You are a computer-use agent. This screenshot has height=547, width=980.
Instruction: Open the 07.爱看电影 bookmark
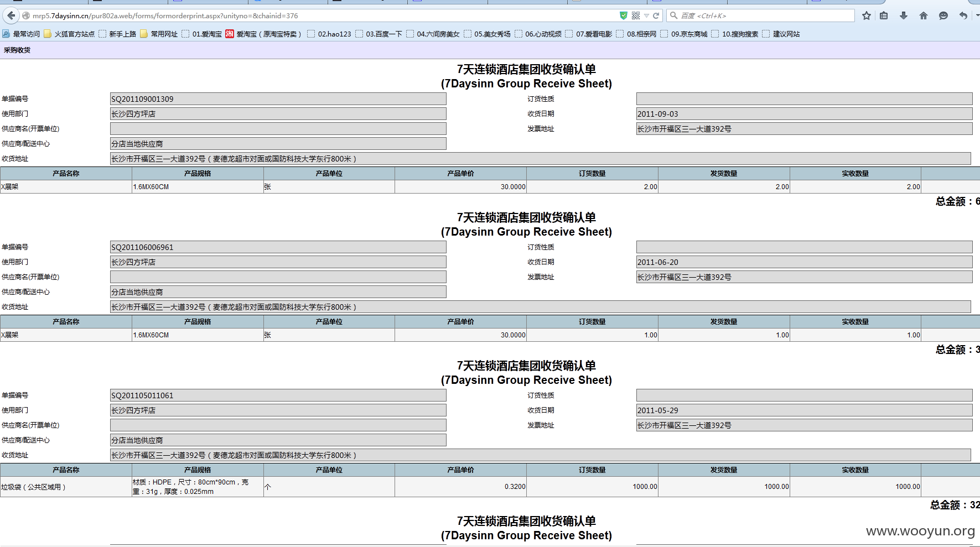(x=589, y=34)
